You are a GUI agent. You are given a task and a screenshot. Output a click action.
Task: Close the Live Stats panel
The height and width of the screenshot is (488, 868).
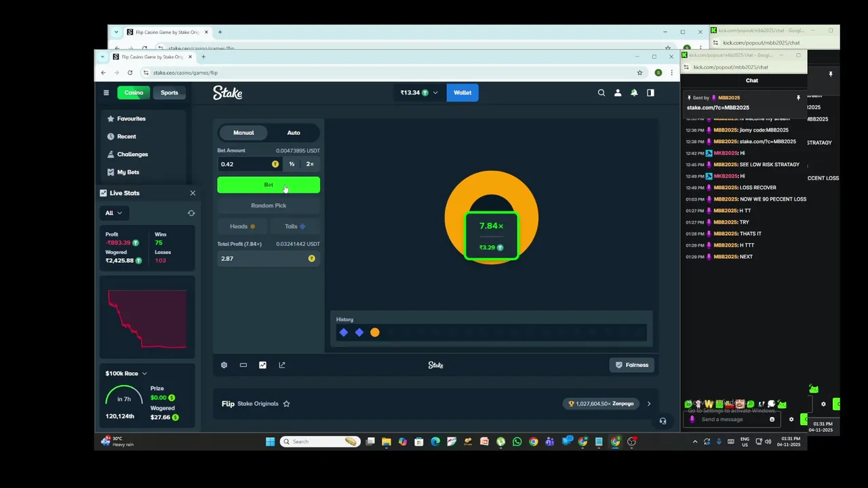(x=193, y=193)
